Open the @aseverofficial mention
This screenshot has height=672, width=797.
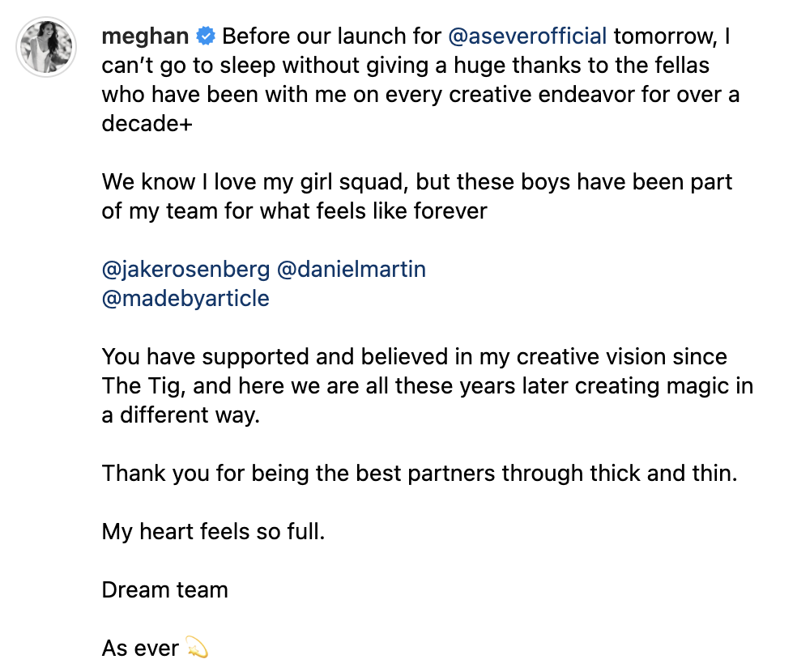(527, 36)
